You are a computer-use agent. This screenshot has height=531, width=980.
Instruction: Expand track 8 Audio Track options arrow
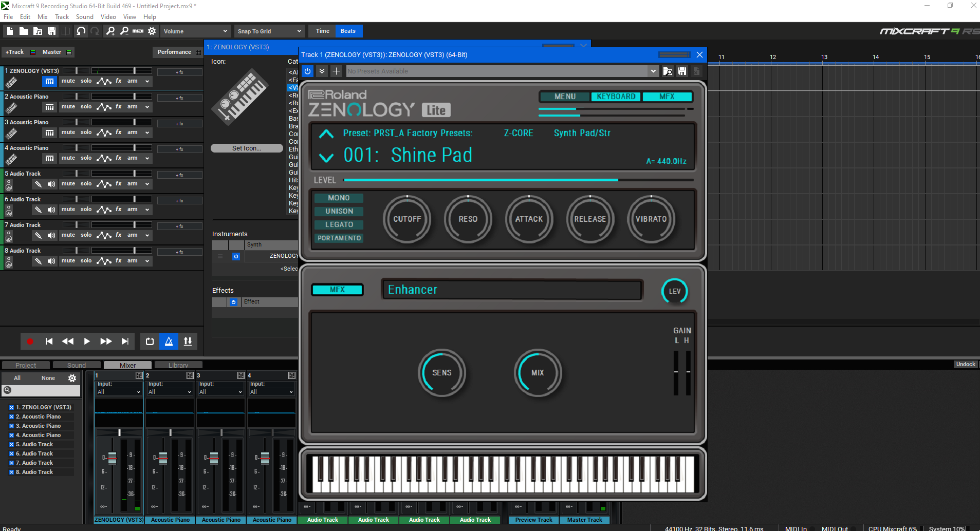pyautogui.click(x=147, y=261)
